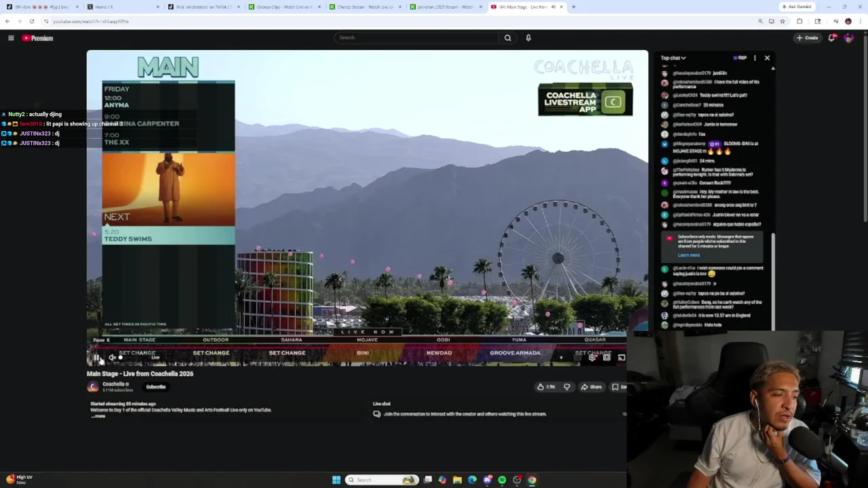Open the YouTube hamburger guide menu

click(11, 38)
